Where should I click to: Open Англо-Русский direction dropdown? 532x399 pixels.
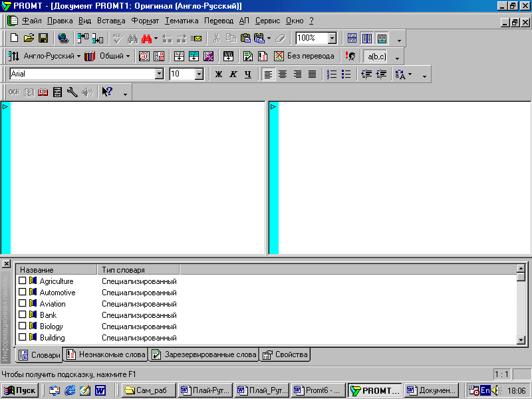(x=78, y=57)
